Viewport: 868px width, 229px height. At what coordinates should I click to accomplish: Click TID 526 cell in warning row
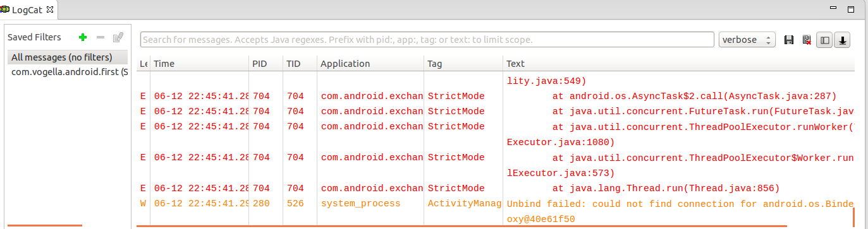click(x=295, y=203)
